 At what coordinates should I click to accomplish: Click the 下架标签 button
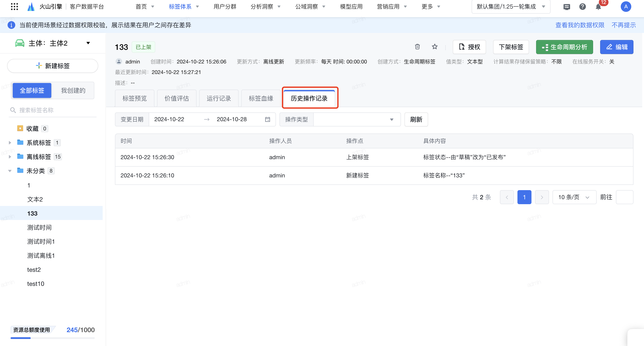tap(511, 47)
